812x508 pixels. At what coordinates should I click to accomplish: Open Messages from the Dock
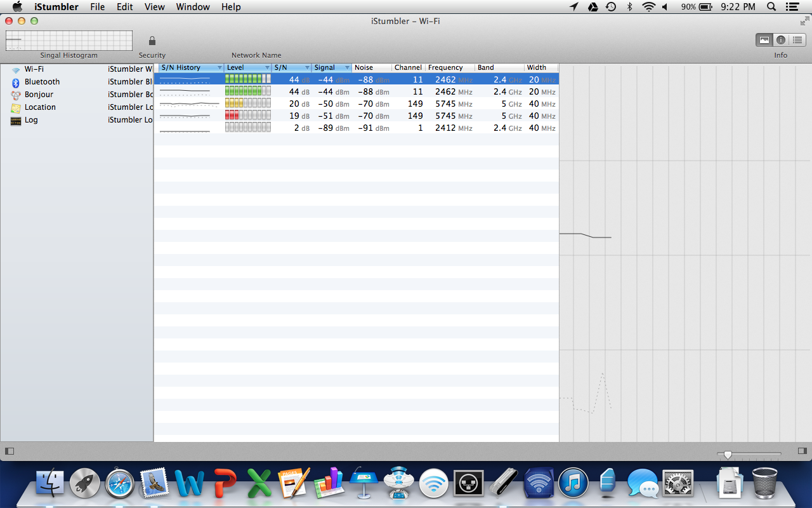(643, 483)
